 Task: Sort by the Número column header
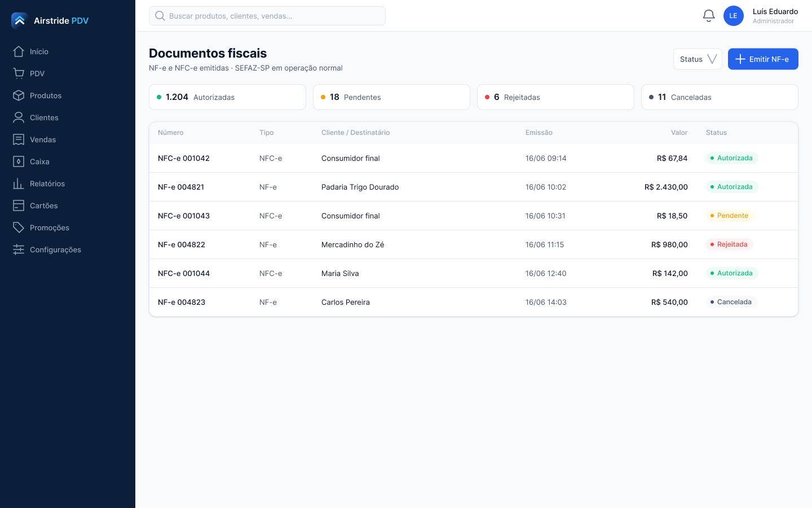[171, 133]
